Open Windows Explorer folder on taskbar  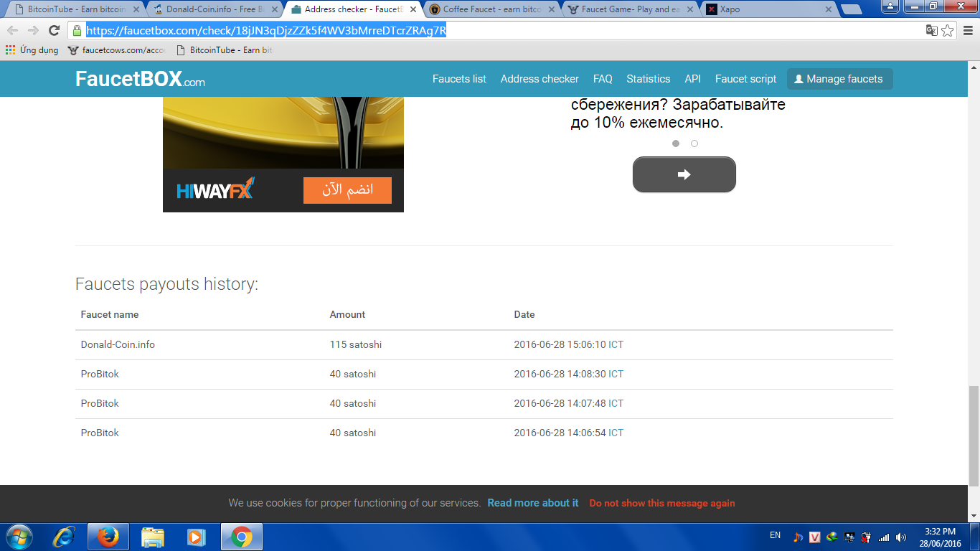point(153,537)
